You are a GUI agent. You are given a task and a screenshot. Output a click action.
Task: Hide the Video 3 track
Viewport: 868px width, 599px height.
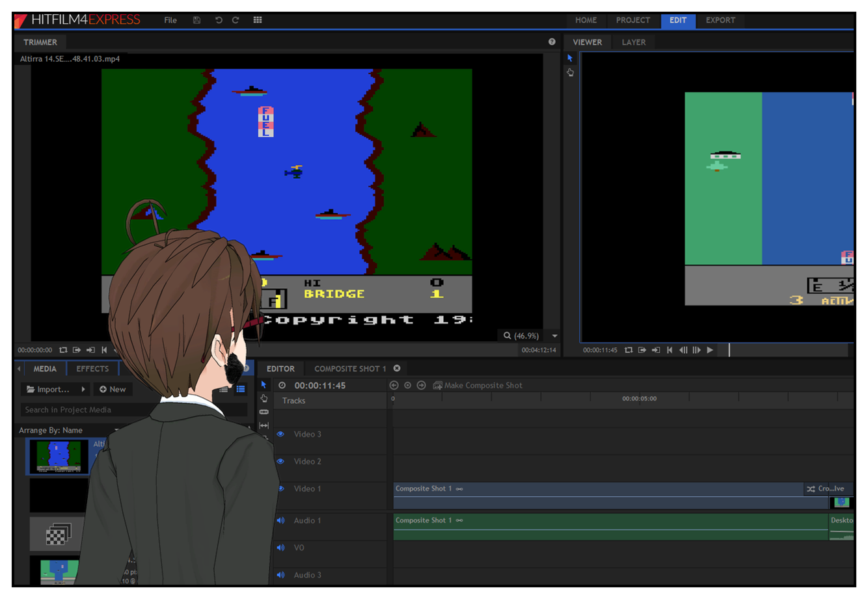click(x=280, y=434)
